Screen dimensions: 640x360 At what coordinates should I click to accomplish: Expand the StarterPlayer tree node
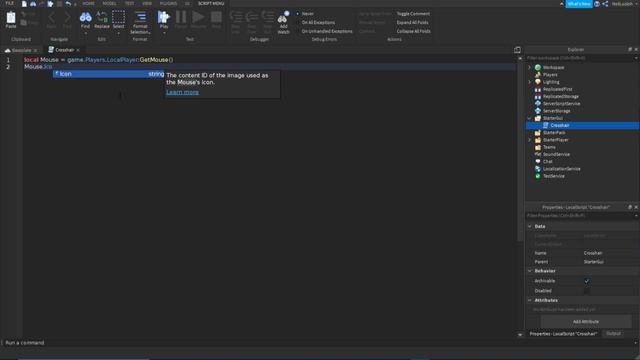[x=530, y=140]
